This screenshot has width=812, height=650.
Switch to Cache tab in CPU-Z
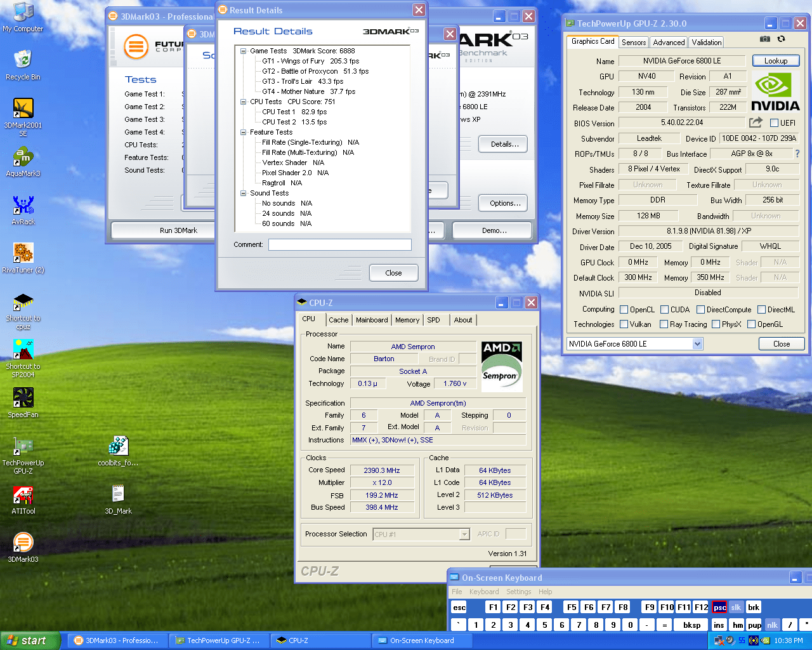[339, 320]
